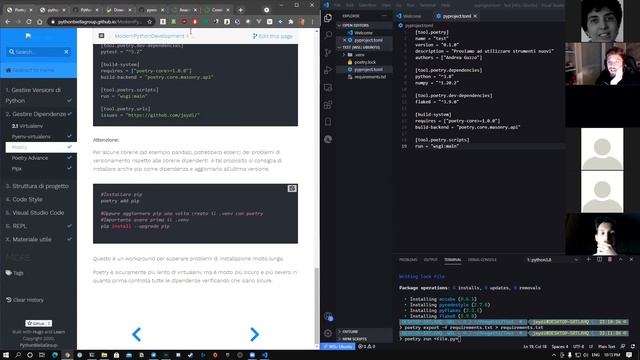
Task: Click browser home button
Action: point(39,22)
